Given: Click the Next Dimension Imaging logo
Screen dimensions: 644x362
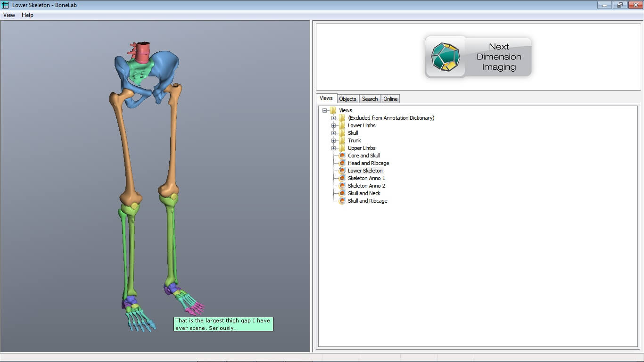Looking at the screenshot, I should [478, 57].
